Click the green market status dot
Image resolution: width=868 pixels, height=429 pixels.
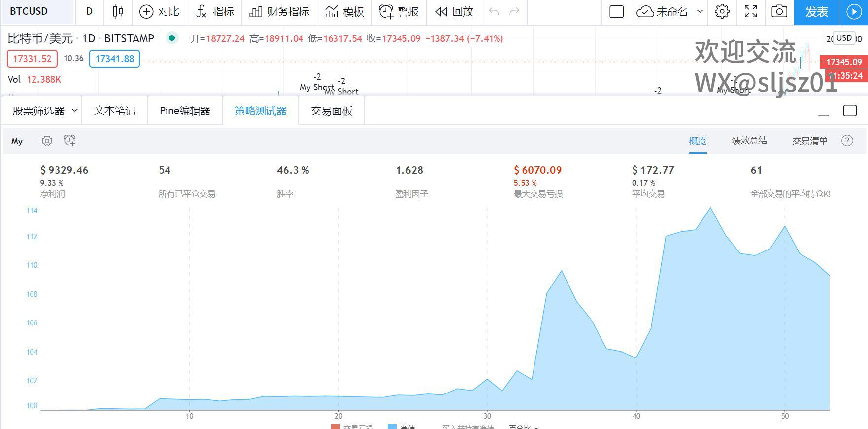(171, 38)
